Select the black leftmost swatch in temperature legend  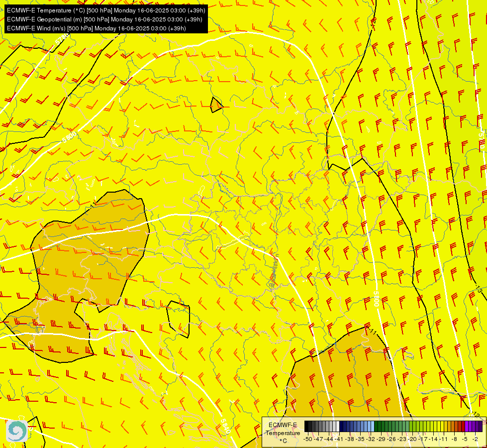coord(306,427)
